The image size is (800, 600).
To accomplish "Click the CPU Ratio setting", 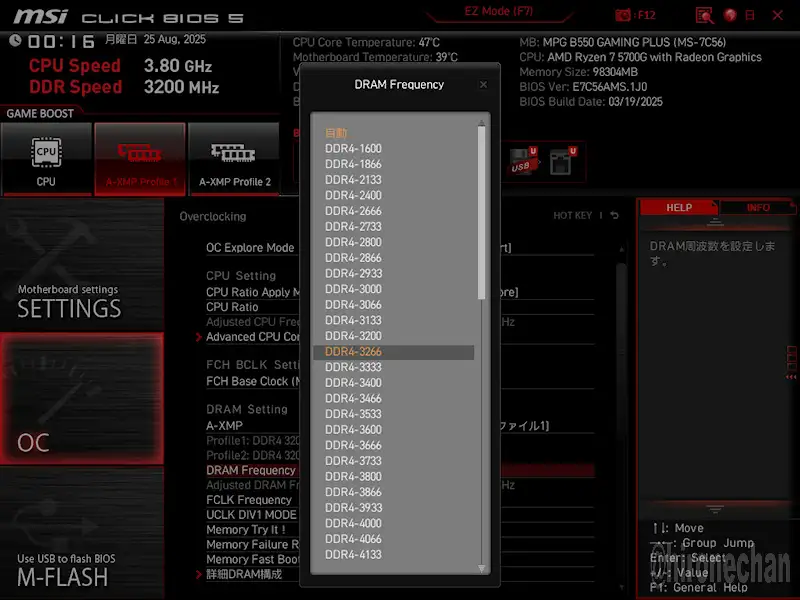I will [232, 307].
